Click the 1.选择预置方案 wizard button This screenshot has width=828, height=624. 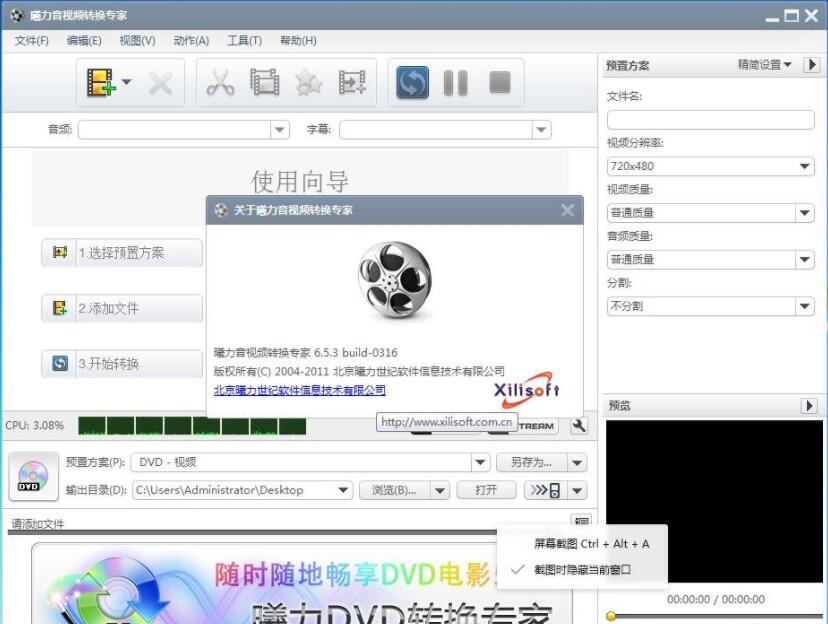click(122, 252)
